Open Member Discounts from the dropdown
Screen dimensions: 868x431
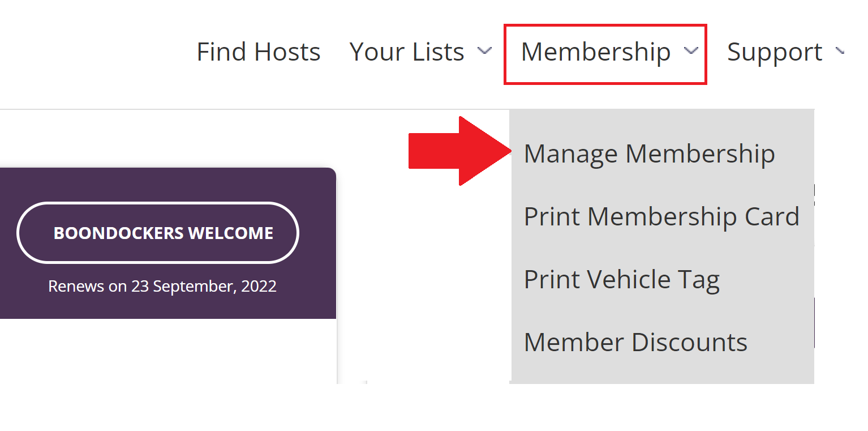pos(635,343)
